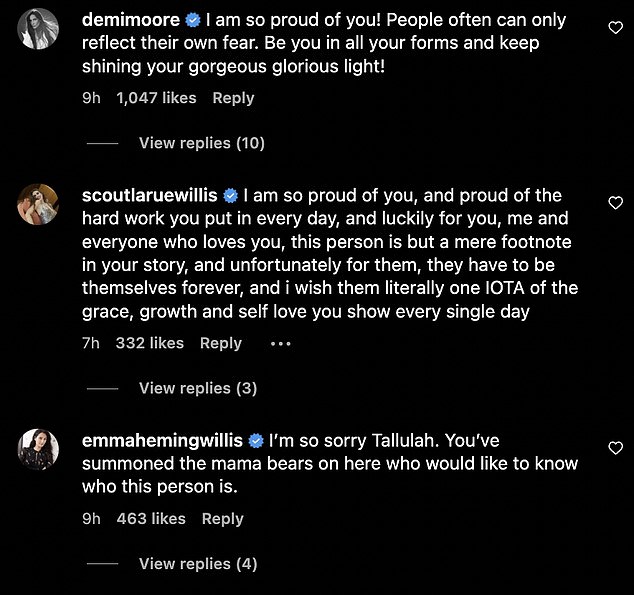Reply to scoutlaruewillis's comment
Image resolution: width=634 pixels, height=595 pixels.
click(x=221, y=343)
